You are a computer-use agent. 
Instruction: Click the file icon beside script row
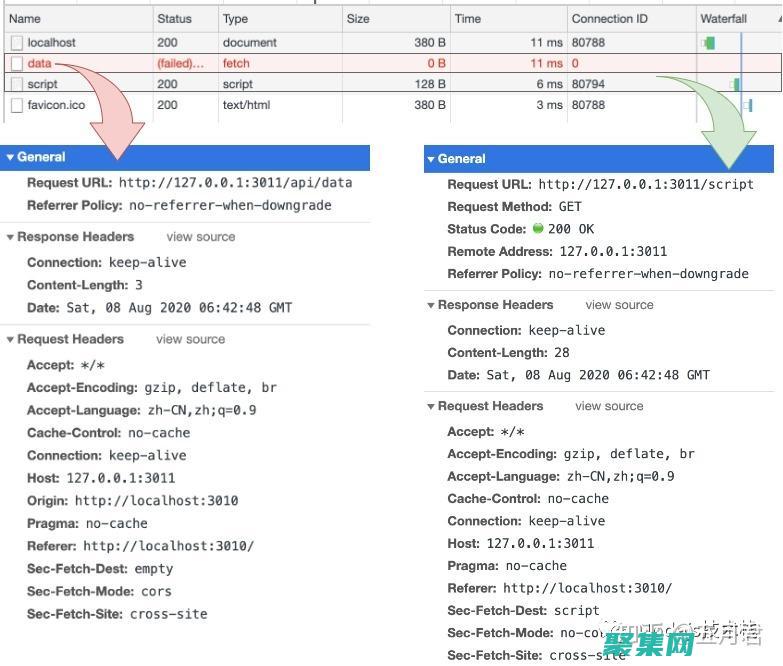[x=17, y=85]
